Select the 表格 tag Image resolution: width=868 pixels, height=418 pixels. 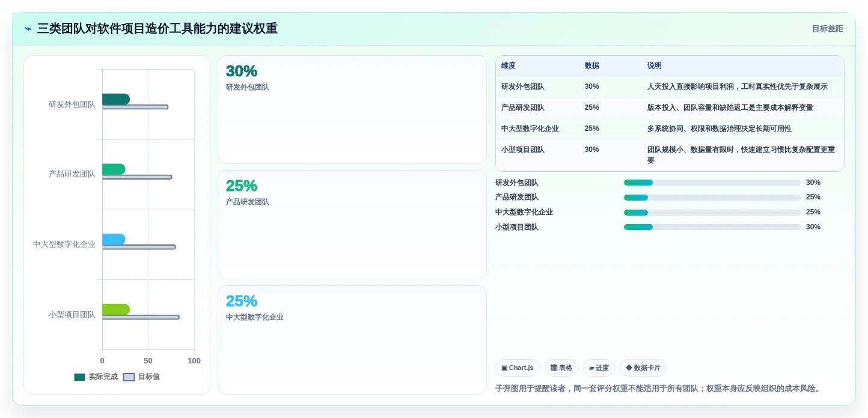(x=561, y=368)
